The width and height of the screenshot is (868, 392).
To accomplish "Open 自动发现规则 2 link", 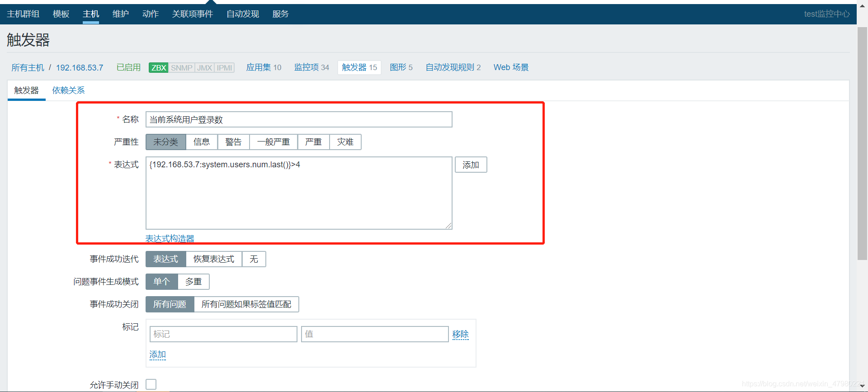I will click(453, 67).
